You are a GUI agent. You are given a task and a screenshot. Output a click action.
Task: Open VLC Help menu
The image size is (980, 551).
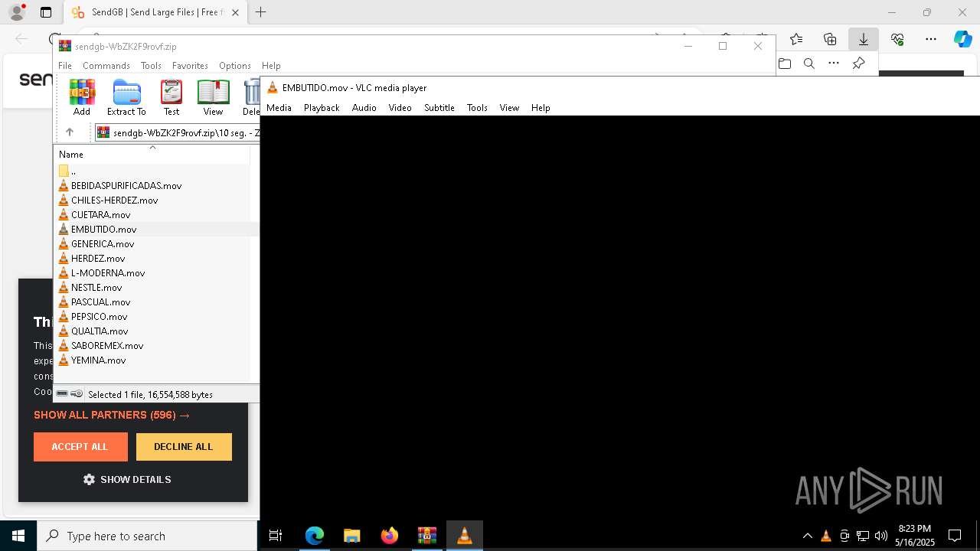[541, 108]
